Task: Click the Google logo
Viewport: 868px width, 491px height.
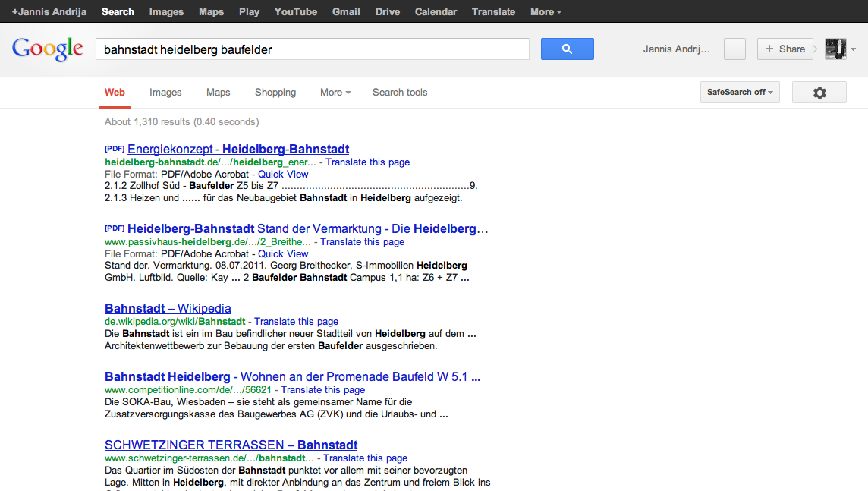Action: click(x=48, y=49)
